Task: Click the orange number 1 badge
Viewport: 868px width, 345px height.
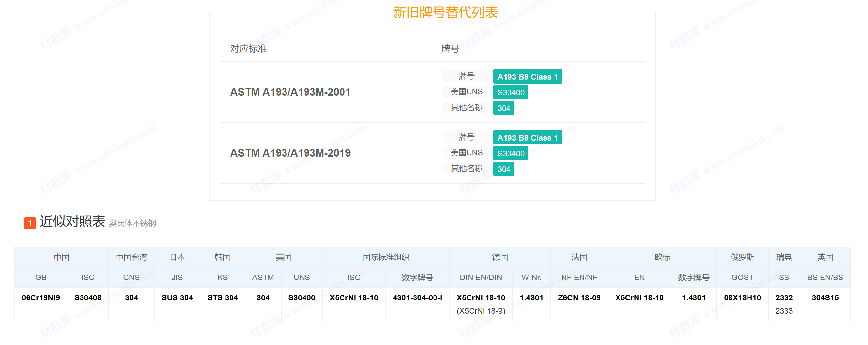Action: point(30,223)
